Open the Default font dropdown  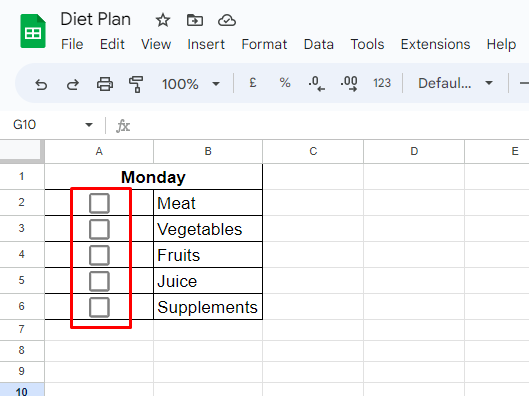coord(455,83)
